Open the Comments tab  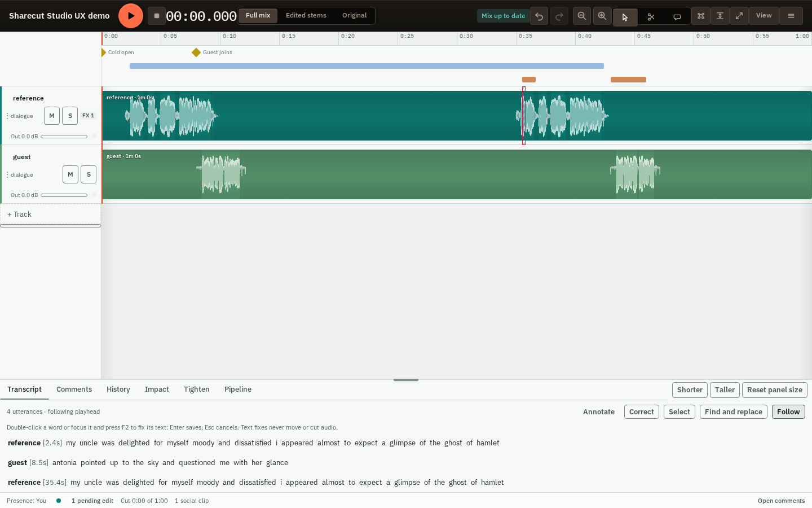[74, 389]
